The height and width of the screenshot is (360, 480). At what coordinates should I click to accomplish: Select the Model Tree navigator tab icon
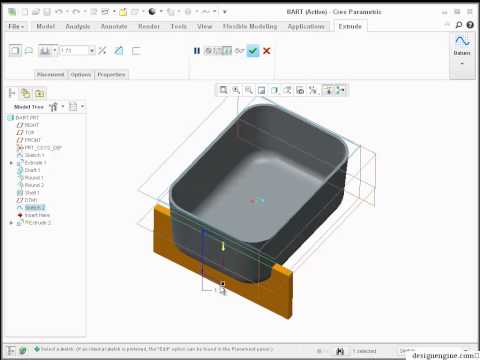[12, 93]
